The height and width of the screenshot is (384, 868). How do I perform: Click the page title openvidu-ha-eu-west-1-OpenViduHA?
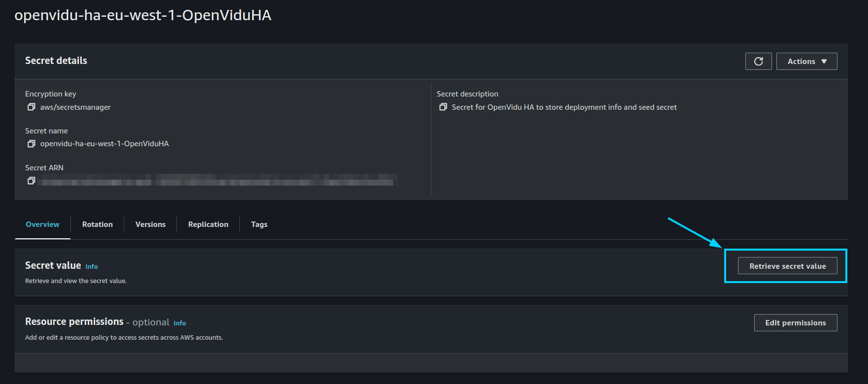143,15
